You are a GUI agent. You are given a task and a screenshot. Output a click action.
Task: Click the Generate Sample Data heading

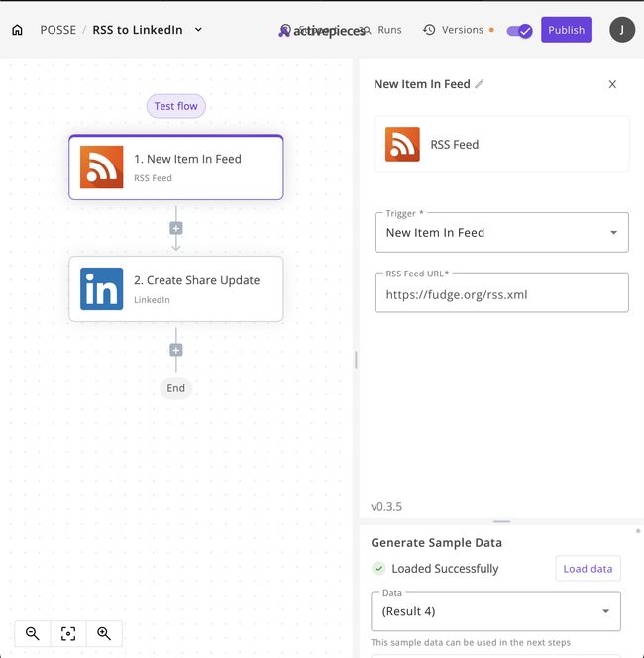[x=436, y=543]
